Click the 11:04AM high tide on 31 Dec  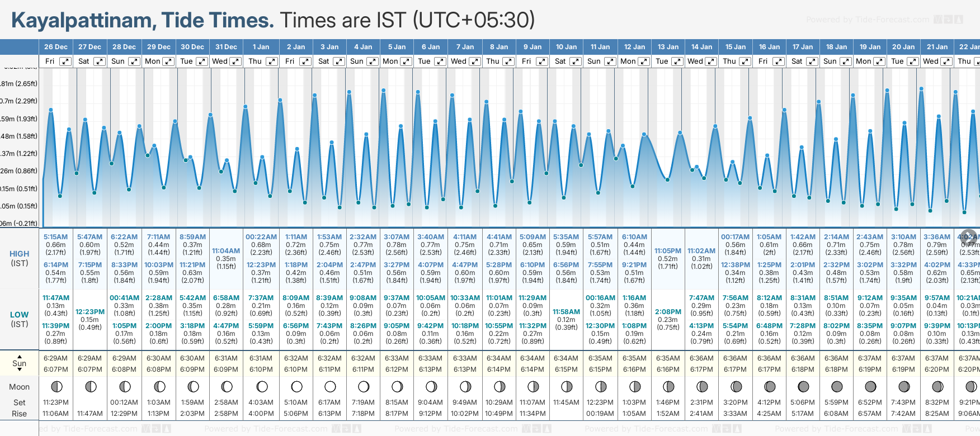226,251
